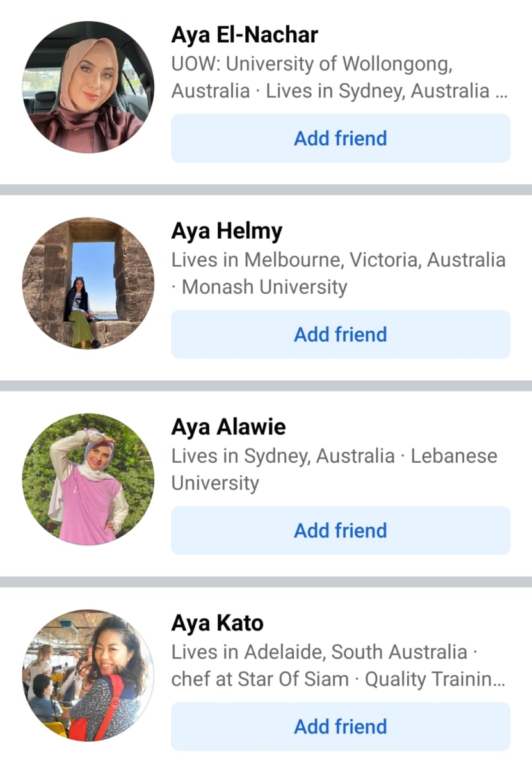
Task: Add Aya El-Nachar as a friend
Action: click(341, 138)
